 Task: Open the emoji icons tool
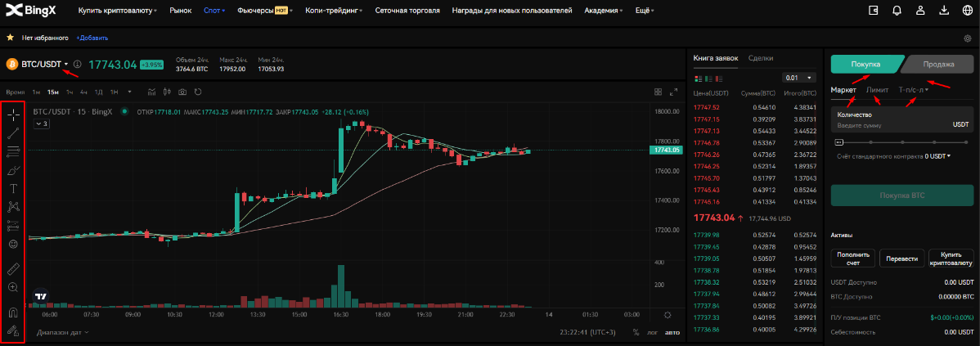coord(13,245)
